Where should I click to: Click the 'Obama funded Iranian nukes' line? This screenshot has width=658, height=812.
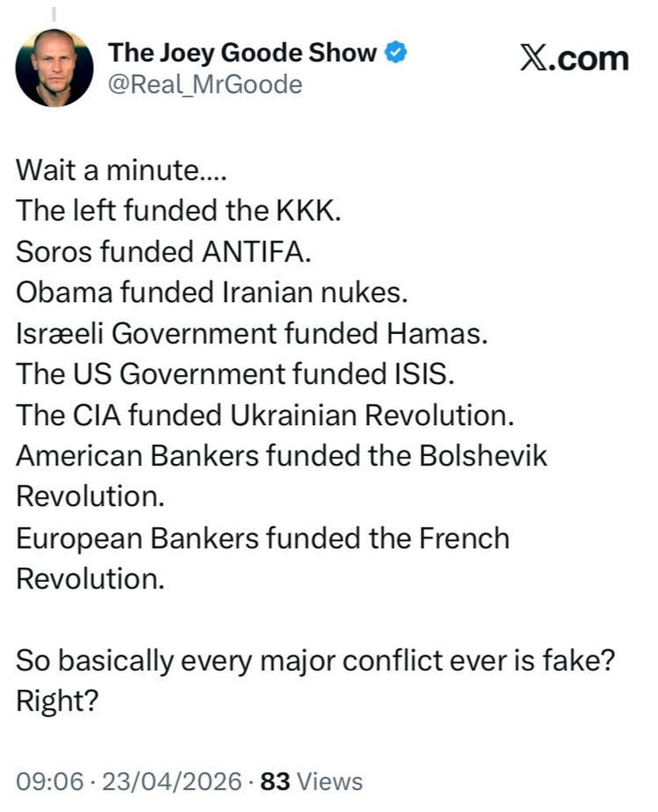pos(212,292)
